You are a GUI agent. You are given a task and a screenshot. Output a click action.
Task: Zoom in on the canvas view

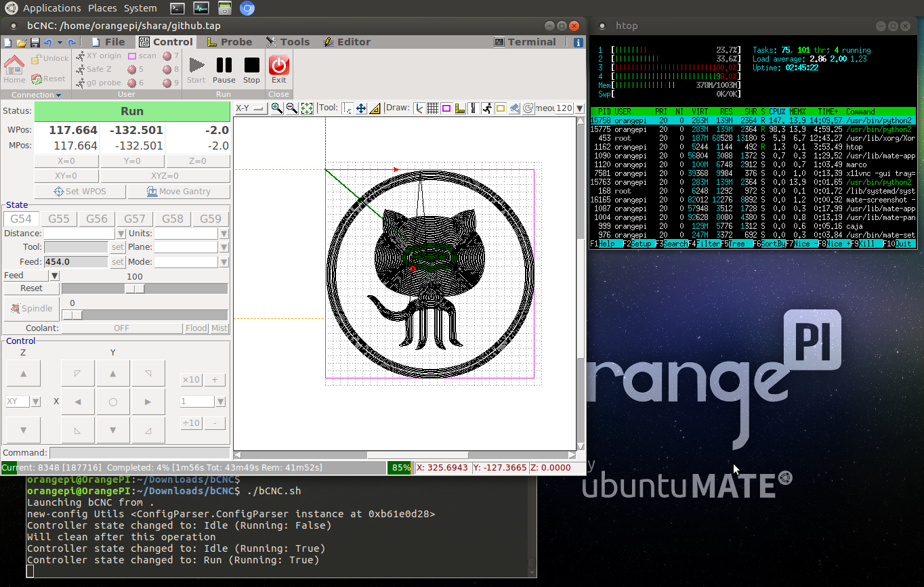[x=276, y=108]
